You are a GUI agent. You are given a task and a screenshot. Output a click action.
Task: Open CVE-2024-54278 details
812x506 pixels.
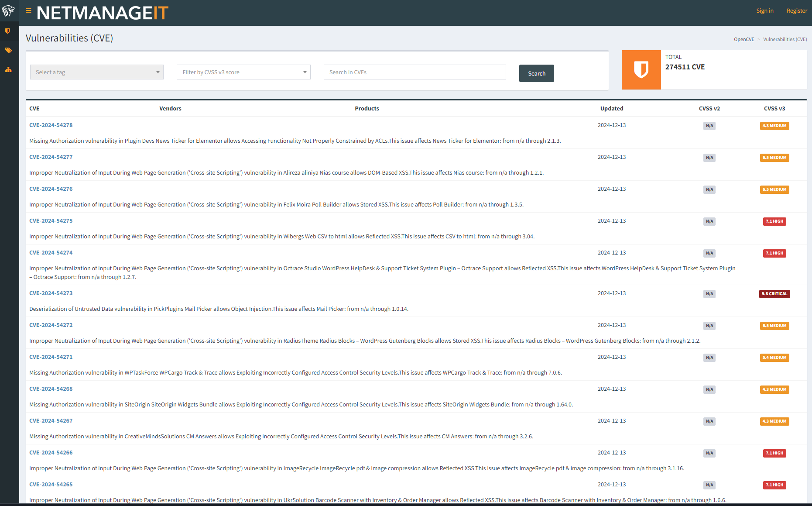pos(51,125)
